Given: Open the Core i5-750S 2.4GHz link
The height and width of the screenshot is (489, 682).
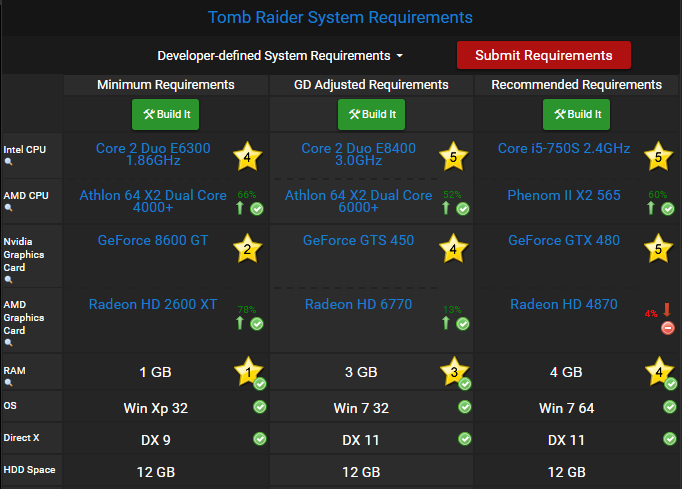Looking at the screenshot, I should point(564,148).
